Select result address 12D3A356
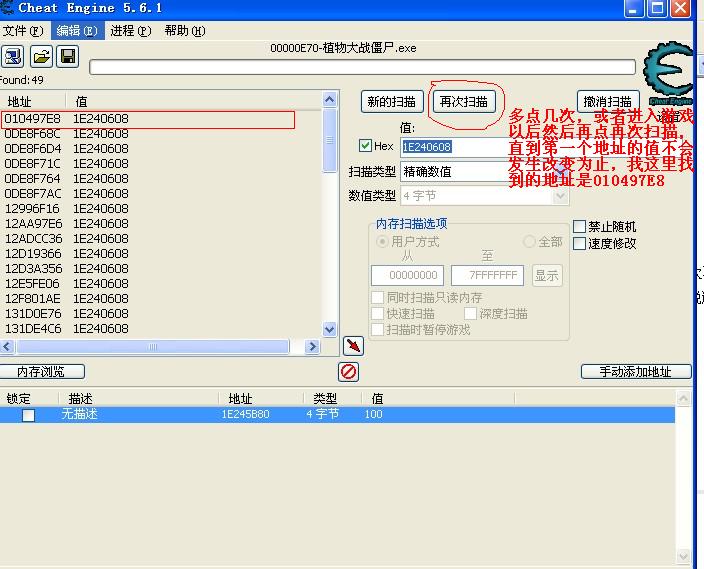Screen dimensions: 704x569 33,269
